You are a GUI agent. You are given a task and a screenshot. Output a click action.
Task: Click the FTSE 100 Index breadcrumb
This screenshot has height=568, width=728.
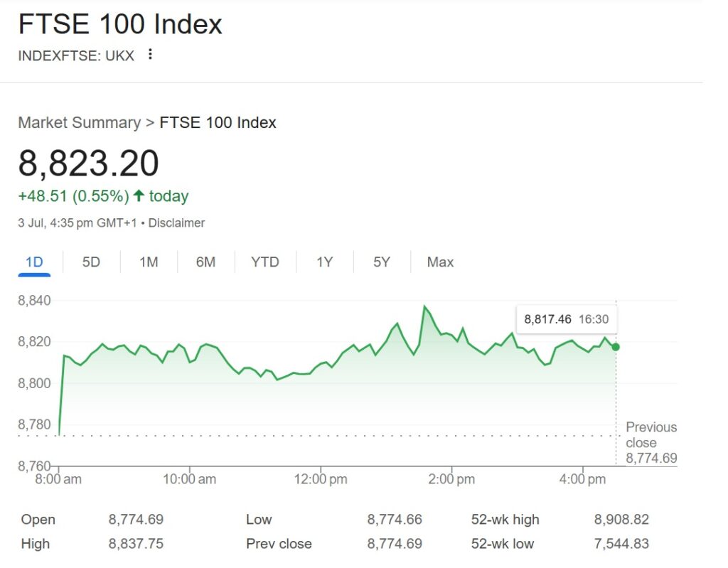(218, 122)
